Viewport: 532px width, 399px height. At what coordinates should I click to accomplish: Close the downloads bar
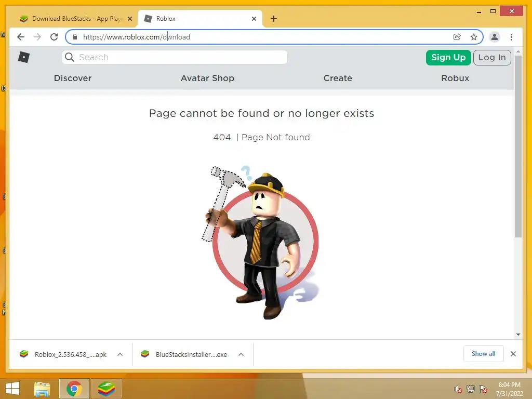(513, 354)
